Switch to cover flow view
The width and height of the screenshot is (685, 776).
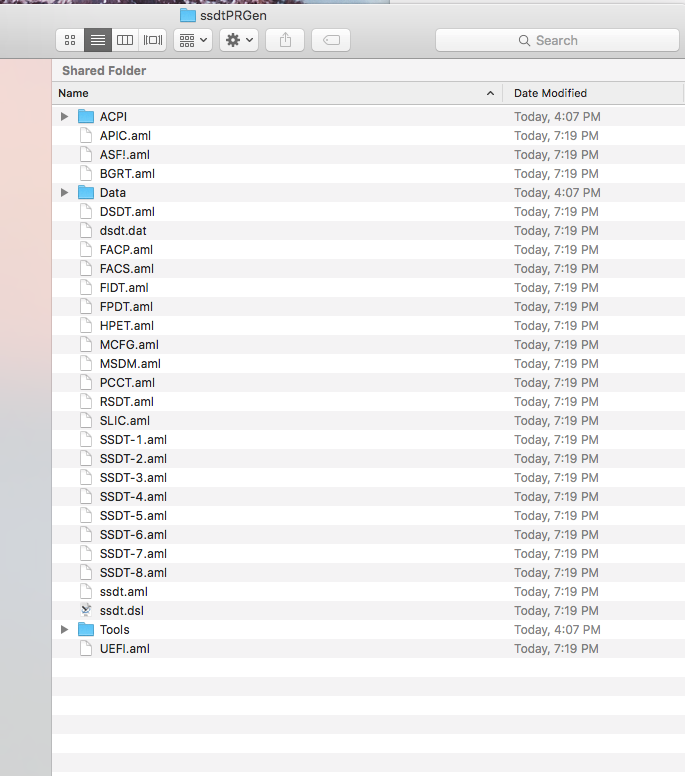(153, 40)
